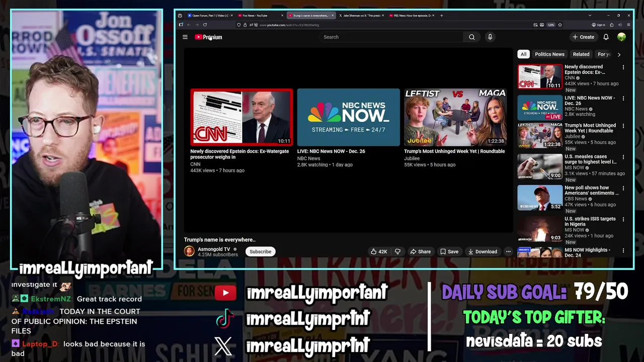Click the Share button
Image resolution: width=644 pixels, height=362 pixels.
(x=420, y=251)
